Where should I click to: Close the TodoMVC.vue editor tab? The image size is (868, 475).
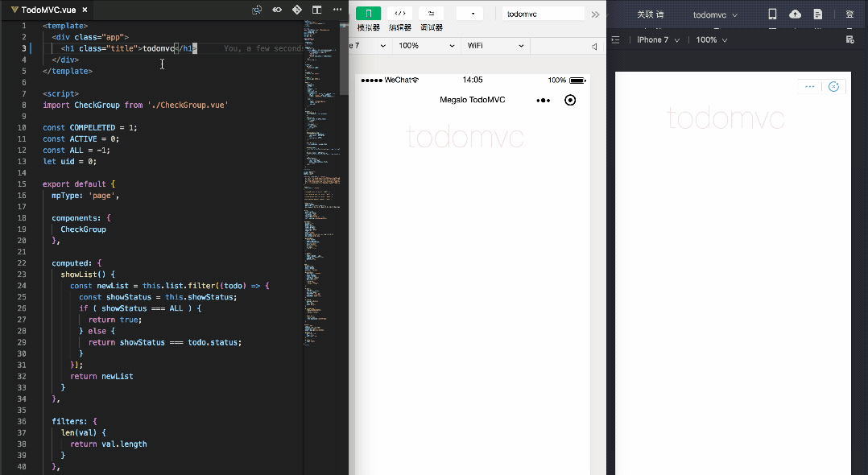tap(85, 10)
